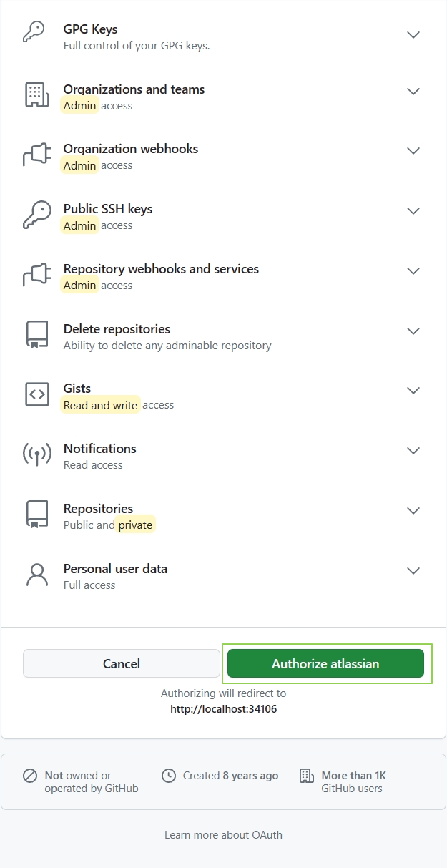Click the Organization webhooks plug icon
Screen dimensions: 447x868
(36, 155)
